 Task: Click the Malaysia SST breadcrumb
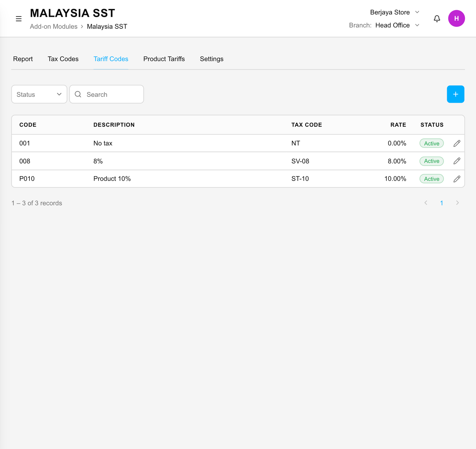tap(107, 26)
